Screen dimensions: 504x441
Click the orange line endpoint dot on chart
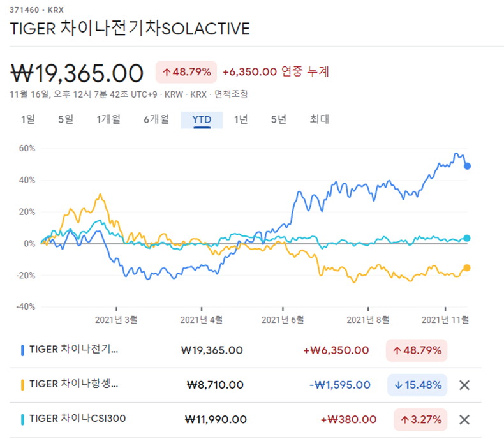[x=467, y=268]
